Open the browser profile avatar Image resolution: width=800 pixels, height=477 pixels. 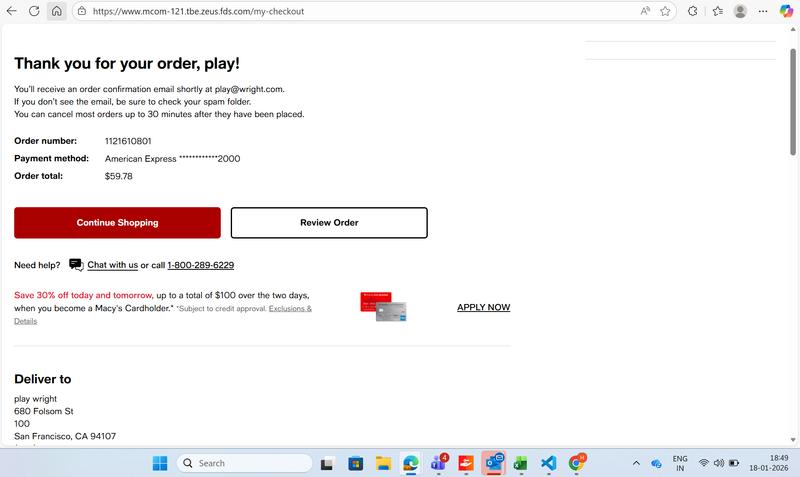tap(740, 11)
